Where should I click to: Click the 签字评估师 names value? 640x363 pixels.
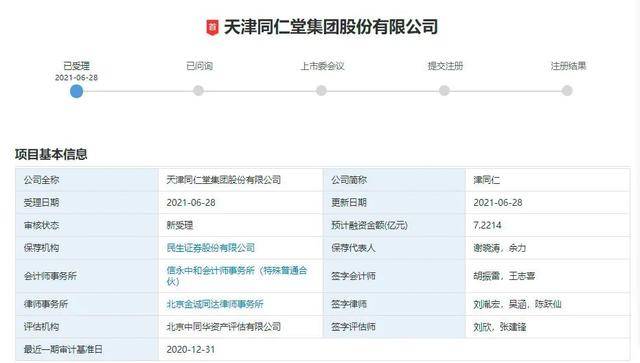coord(500,327)
